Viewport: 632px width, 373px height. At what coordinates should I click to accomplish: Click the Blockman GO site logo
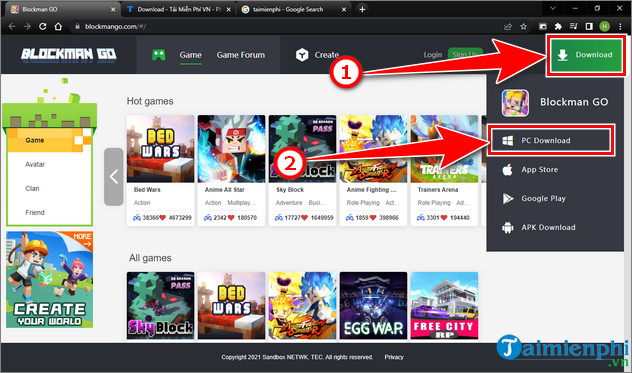(69, 54)
